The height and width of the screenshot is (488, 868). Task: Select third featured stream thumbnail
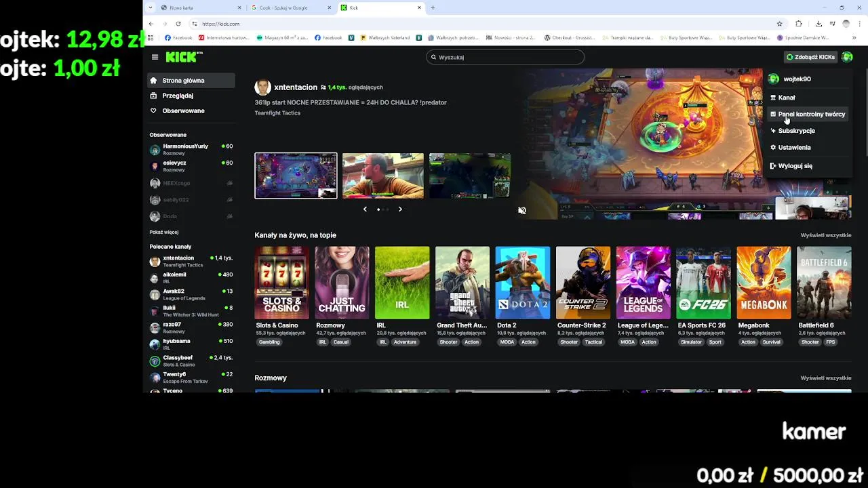coord(470,176)
